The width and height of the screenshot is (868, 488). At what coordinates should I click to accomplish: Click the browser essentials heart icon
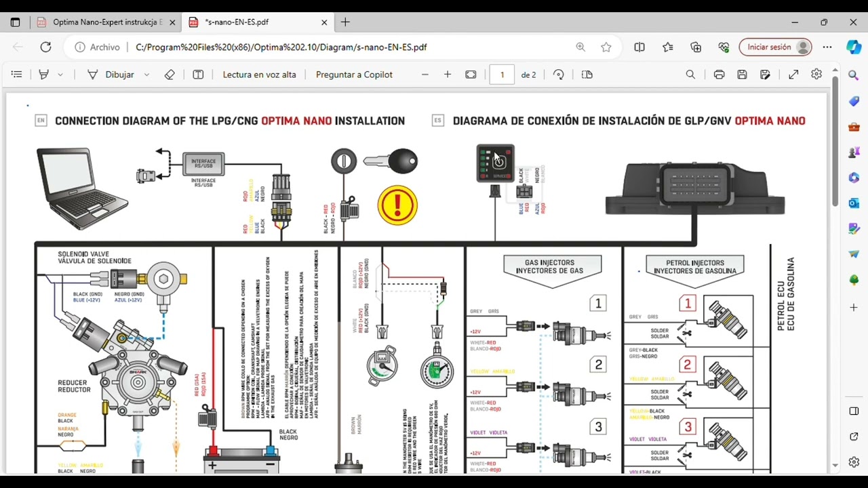pyautogui.click(x=724, y=47)
